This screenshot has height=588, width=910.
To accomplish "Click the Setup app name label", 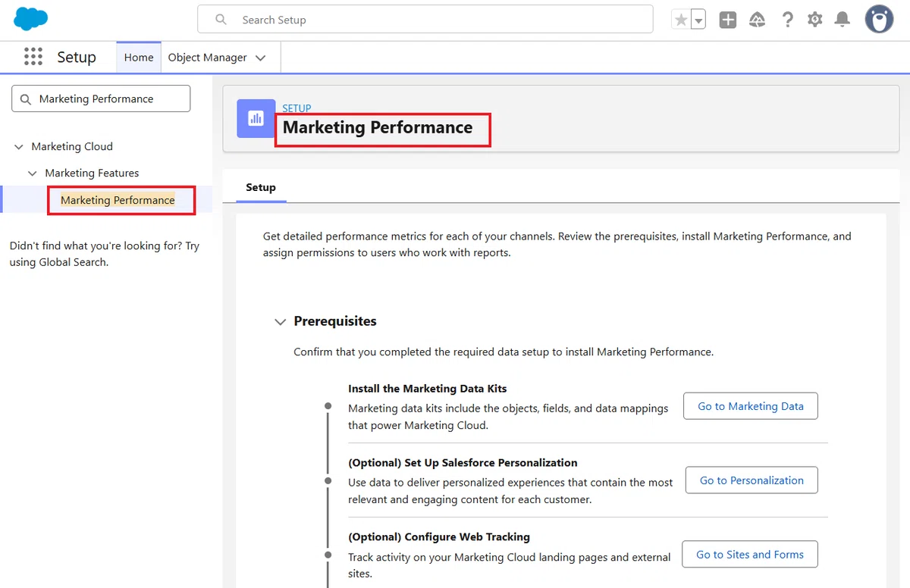I will point(77,58).
